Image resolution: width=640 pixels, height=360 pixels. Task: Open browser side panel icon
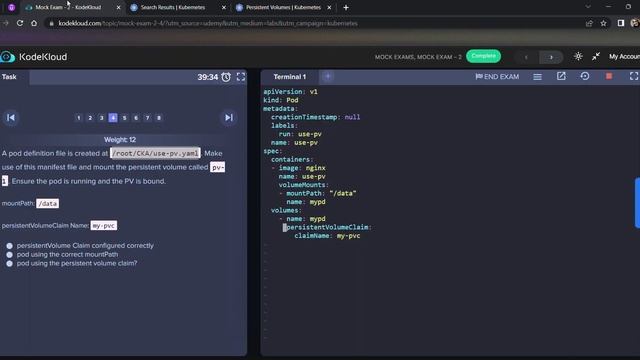[620, 23]
